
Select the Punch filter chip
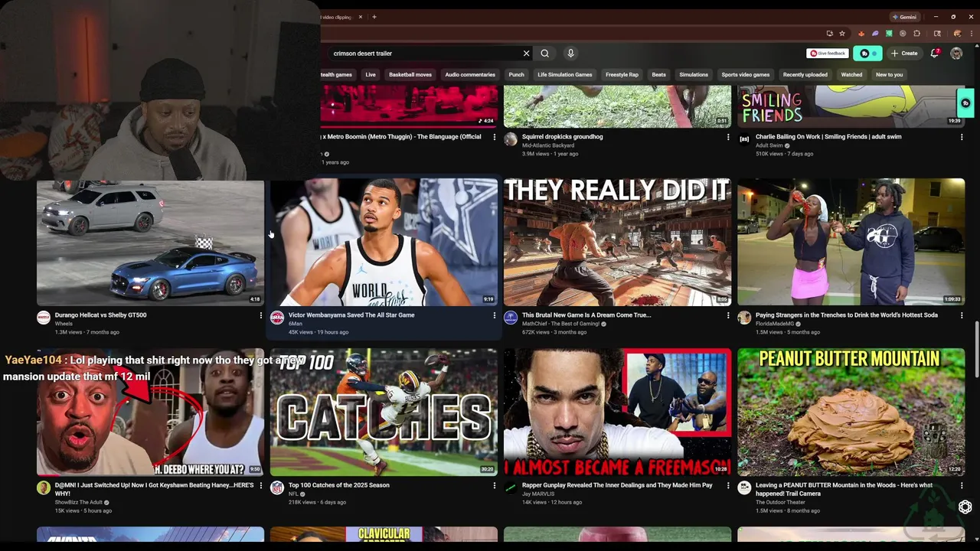[517, 75]
